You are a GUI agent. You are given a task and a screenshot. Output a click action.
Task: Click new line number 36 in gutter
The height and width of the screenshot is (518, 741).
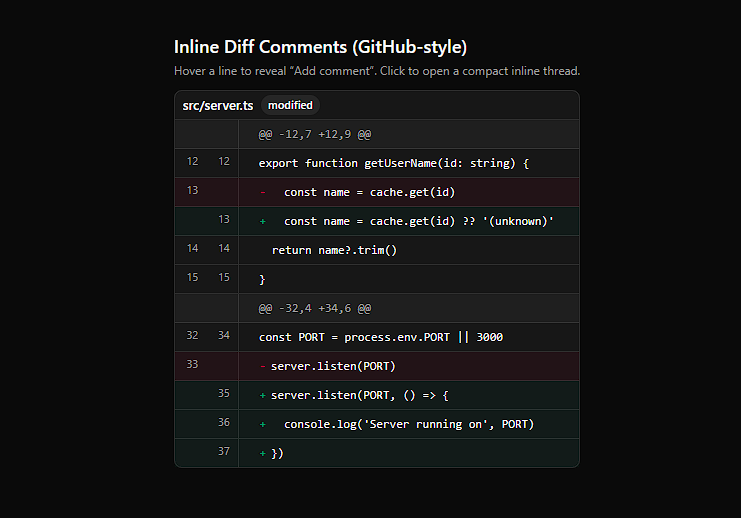[x=224, y=422]
